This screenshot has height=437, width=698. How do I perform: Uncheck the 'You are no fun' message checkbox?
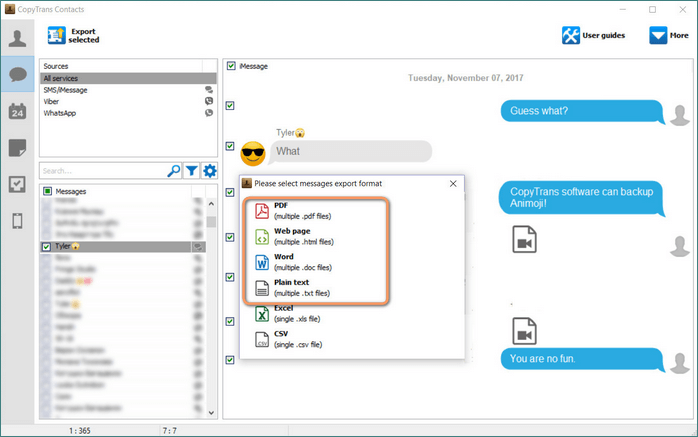(230, 360)
